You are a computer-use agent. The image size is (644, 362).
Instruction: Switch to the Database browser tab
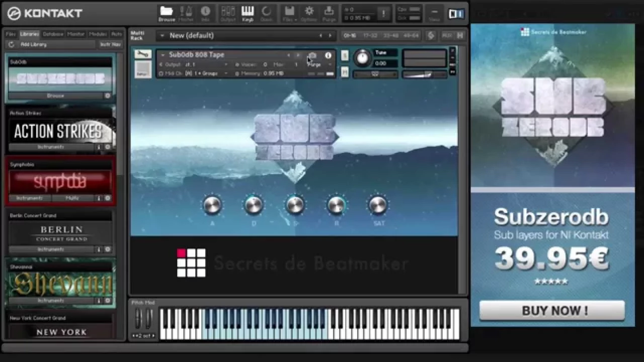coord(53,34)
